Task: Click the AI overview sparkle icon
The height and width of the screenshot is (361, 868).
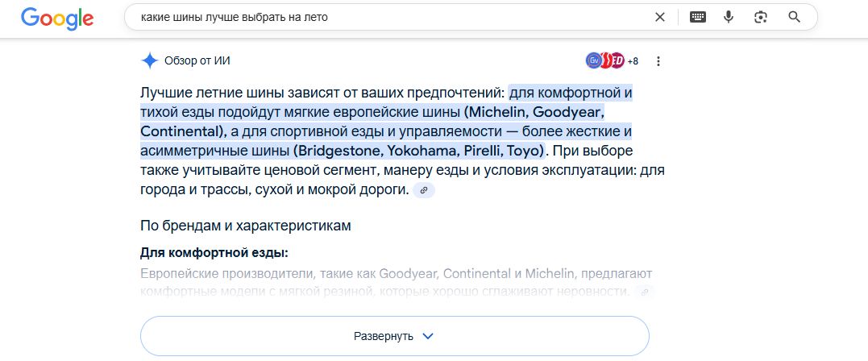Action: click(x=149, y=60)
